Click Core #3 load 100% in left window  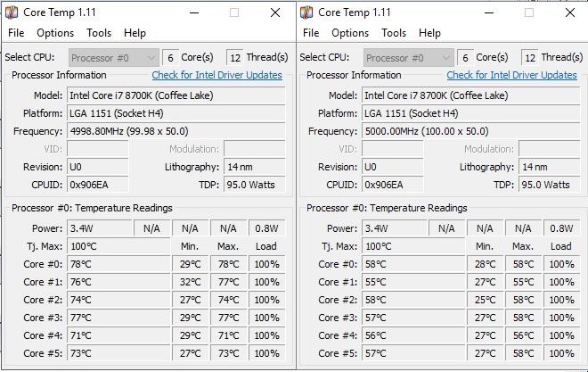pyautogui.click(x=266, y=318)
